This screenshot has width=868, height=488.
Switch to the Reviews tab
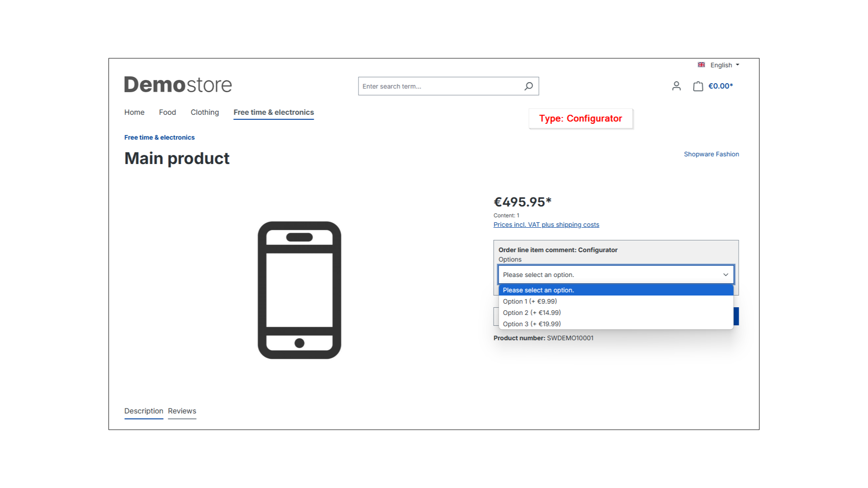(x=182, y=411)
